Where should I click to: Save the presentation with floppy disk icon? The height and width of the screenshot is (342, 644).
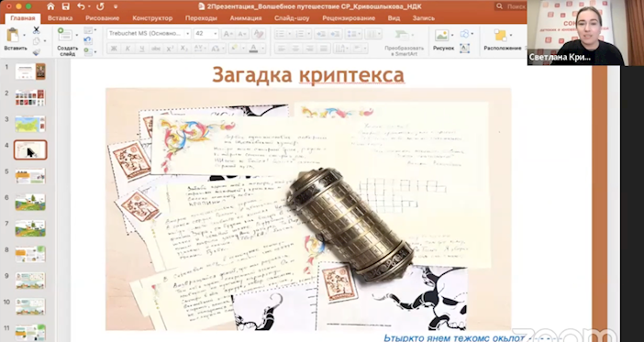coord(66,6)
